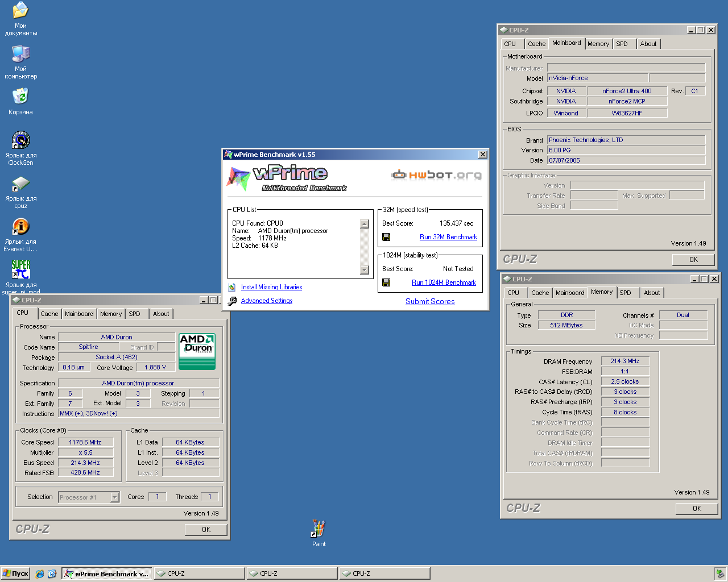Click Run 32M Benchmark link
This screenshot has height=582, width=728.
(448, 237)
